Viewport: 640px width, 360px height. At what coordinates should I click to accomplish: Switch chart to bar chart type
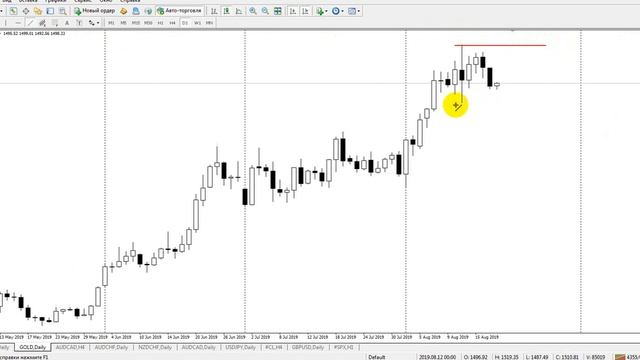coord(214,11)
